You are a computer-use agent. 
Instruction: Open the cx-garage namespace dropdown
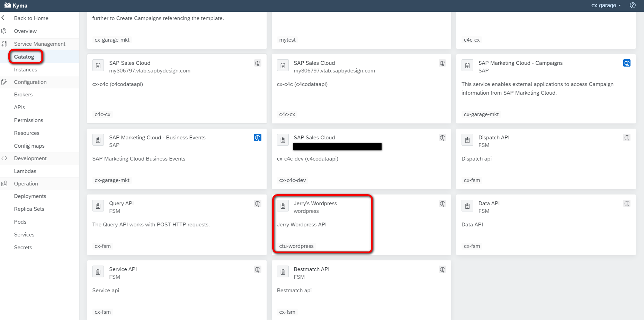pos(606,5)
